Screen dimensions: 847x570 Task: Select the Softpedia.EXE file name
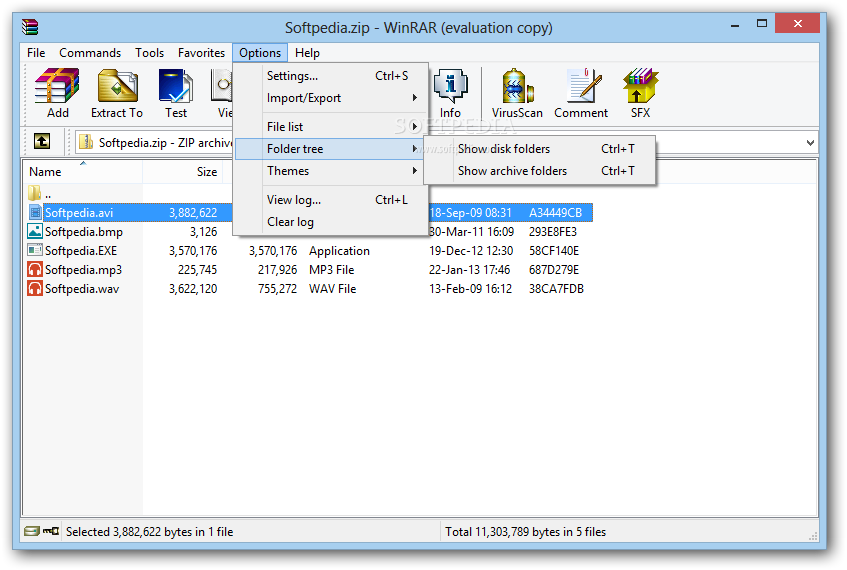(81, 250)
